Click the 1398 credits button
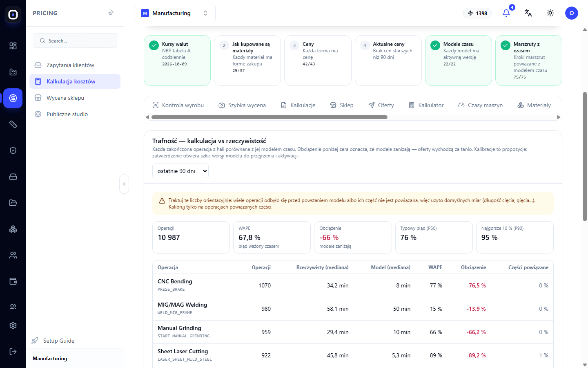Screen dimensions: 588x368 point(477,13)
